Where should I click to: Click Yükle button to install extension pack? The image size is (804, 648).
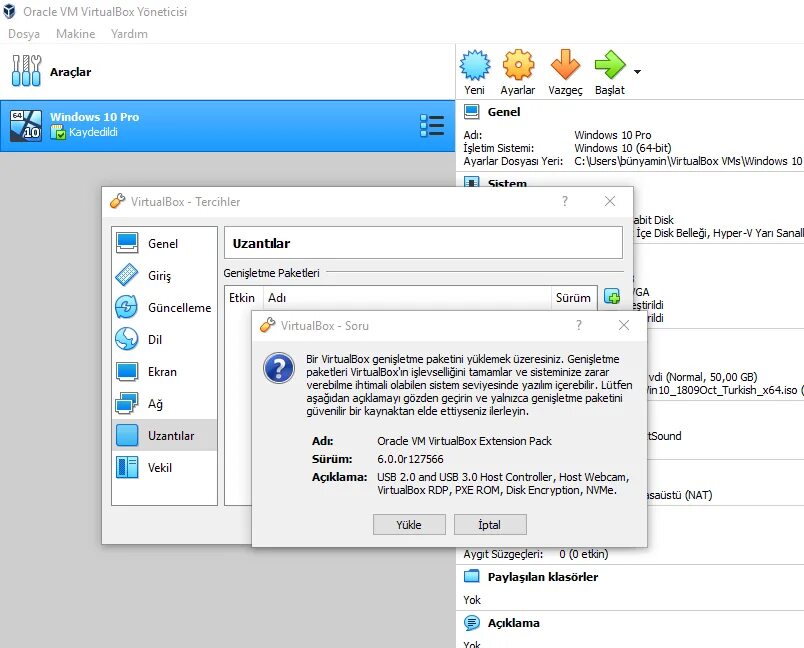click(409, 525)
